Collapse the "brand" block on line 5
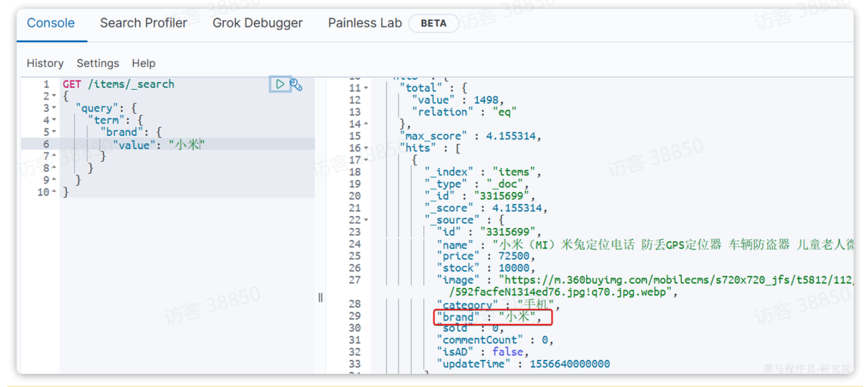 [54, 132]
